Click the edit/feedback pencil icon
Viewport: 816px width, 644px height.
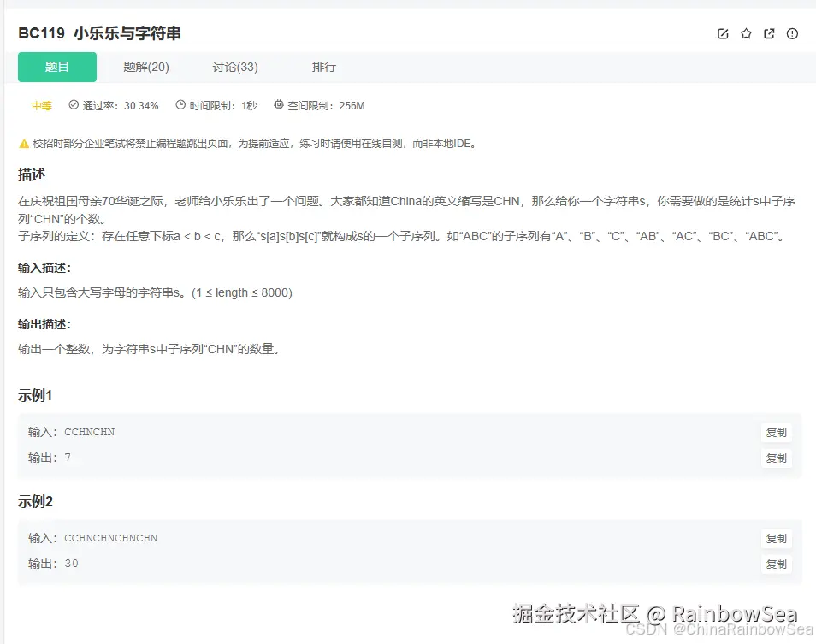[x=723, y=33]
